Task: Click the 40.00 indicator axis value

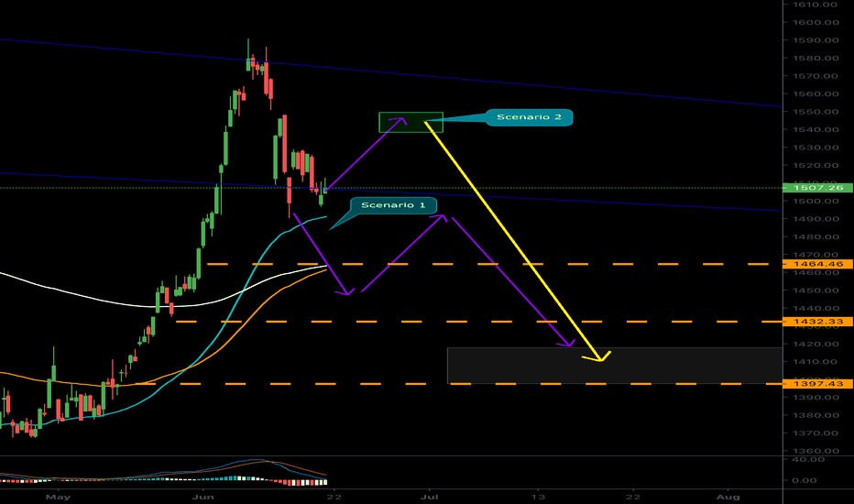Action: [806, 460]
